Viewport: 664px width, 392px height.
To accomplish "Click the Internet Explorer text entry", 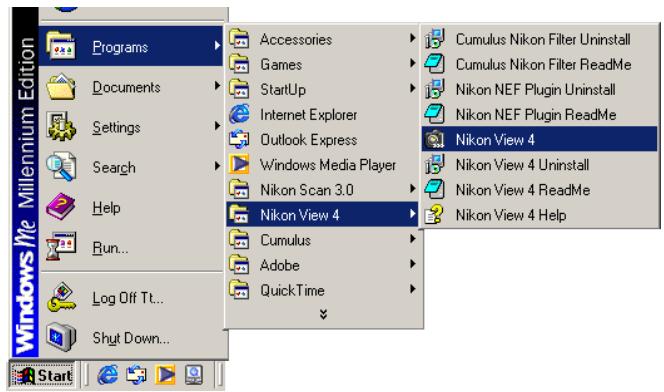I will coord(309,114).
